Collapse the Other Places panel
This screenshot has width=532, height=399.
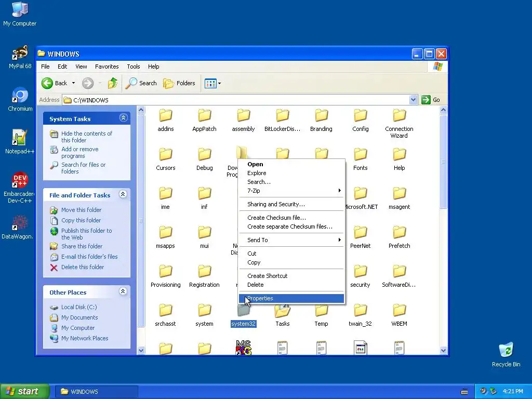(123, 291)
